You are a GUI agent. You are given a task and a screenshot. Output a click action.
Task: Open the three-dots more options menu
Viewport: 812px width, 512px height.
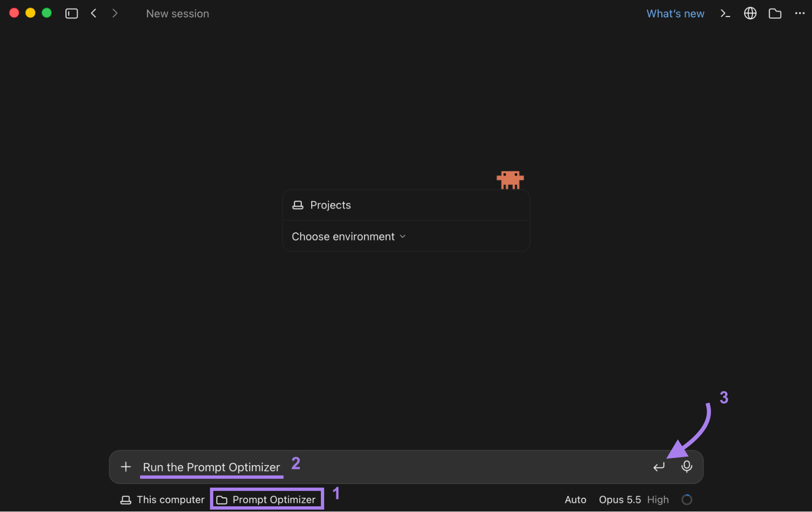[x=799, y=13]
